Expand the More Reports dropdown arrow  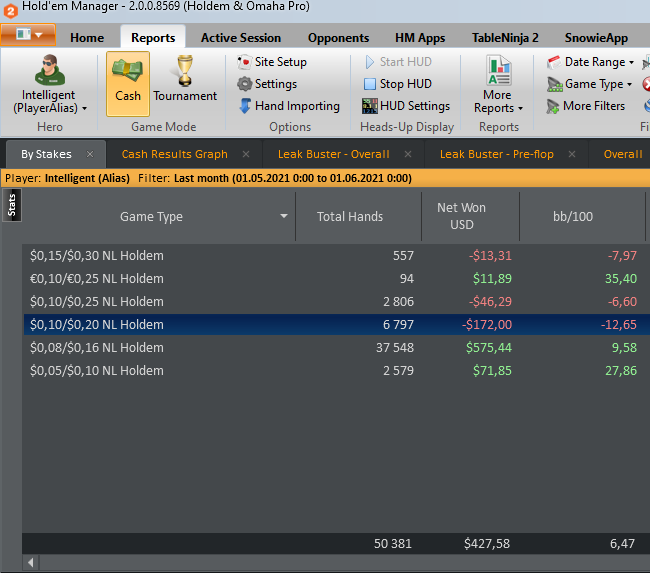pyautogui.click(x=520, y=109)
